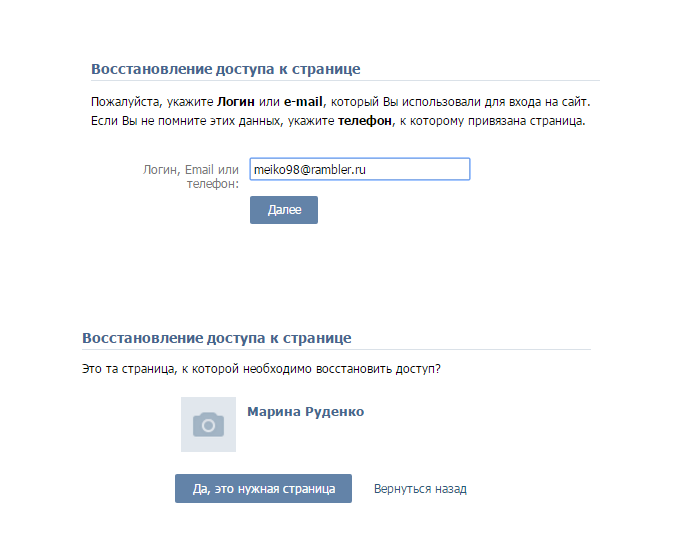This screenshot has width=679, height=549.
Task: Click the Далее button
Action: pos(284,210)
